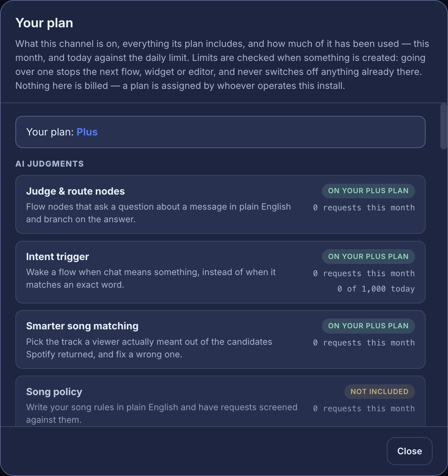Screen dimensions: 448x476
Task: Click Intent trigger requests this month count
Action: coord(364,273)
